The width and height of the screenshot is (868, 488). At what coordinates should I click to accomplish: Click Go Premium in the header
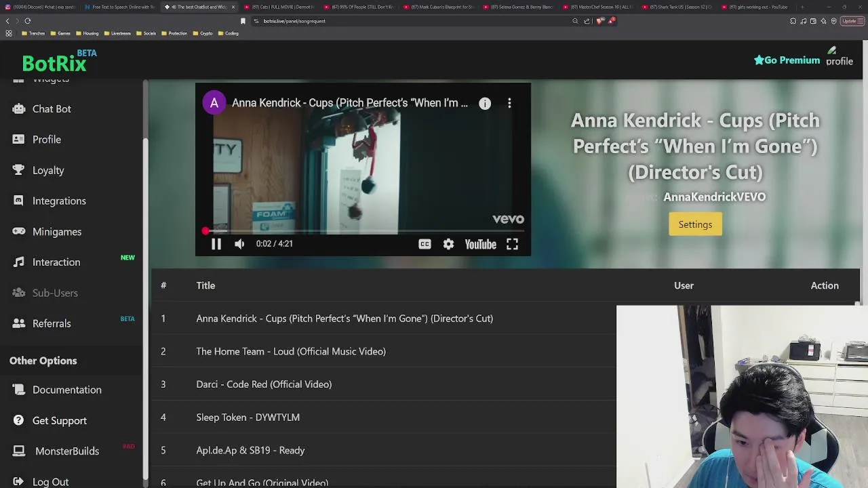787,60
